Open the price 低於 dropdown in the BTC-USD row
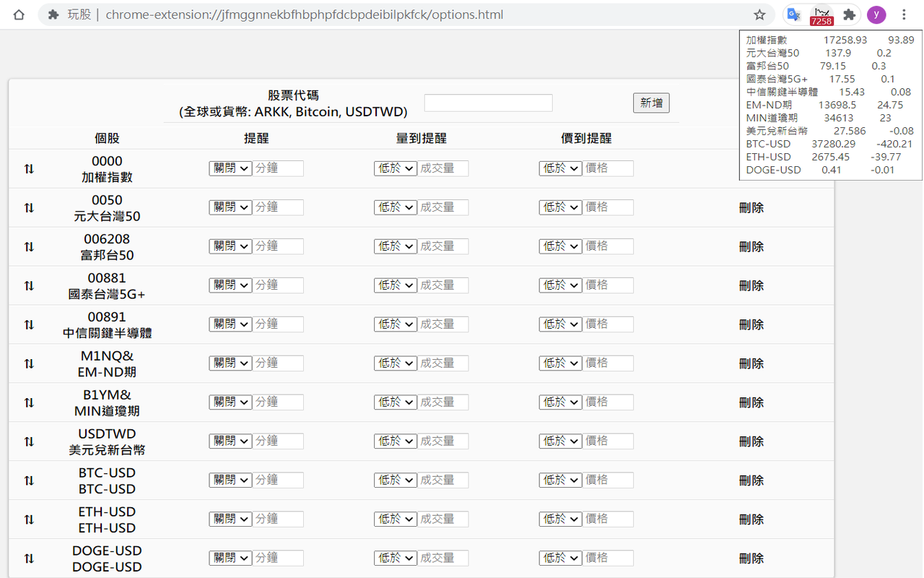This screenshot has width=924, height=578. click(x=560, y=480)
